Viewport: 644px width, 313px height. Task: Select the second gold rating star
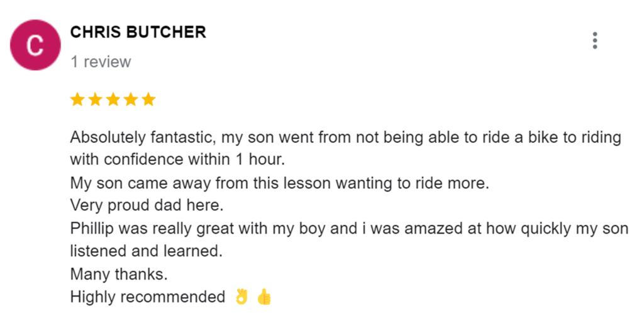[95, 100]
